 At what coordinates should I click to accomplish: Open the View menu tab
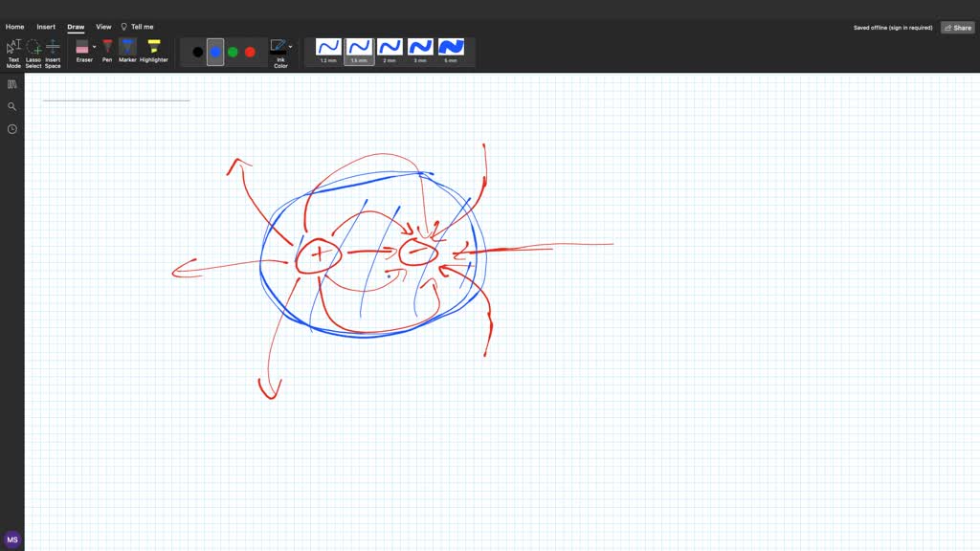[103, 26]
